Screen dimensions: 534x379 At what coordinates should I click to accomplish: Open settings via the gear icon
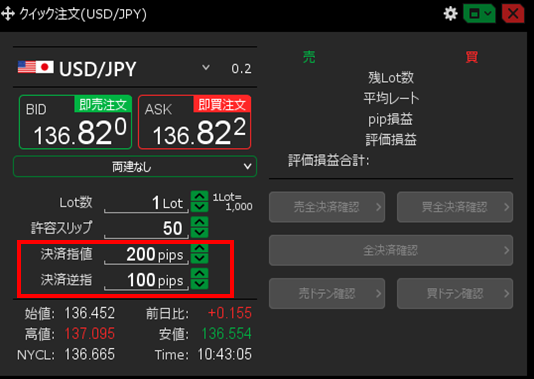[450, 14]
